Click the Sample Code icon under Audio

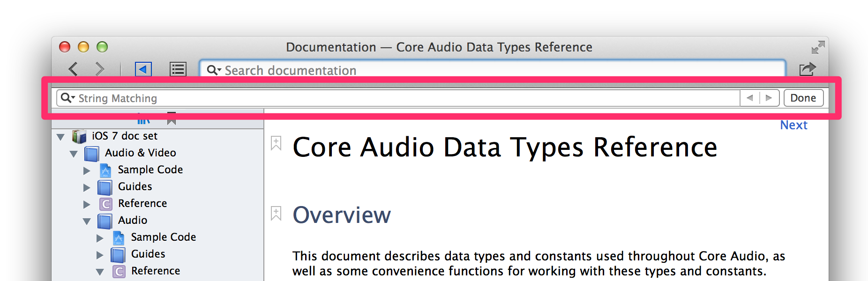pos(119,237)
